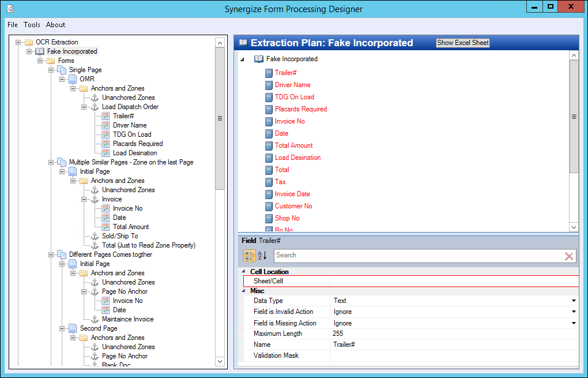Viewport: 588px width, 378px height.
Task: Click the categorized view icon in property grid
Action: pos(250,256)
